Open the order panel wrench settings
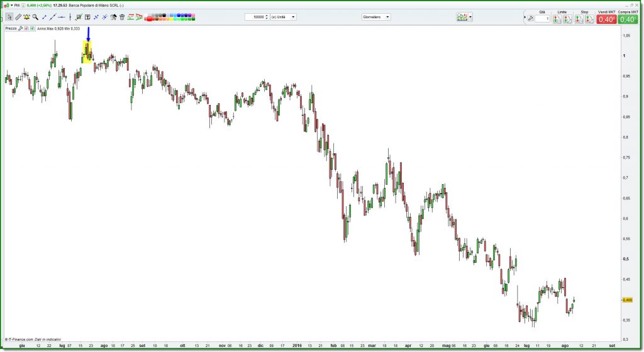This screenshot has width=644, height=352. click(x=530, y=18)
